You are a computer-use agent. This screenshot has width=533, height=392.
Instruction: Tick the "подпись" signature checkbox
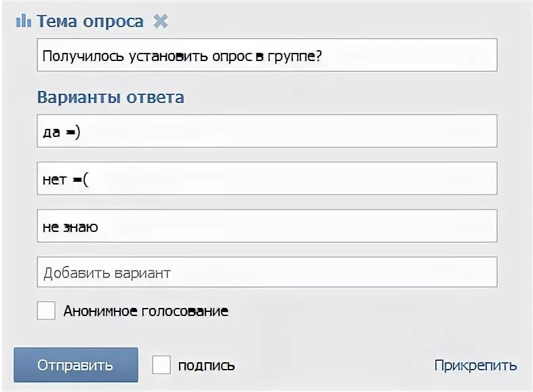161,365
